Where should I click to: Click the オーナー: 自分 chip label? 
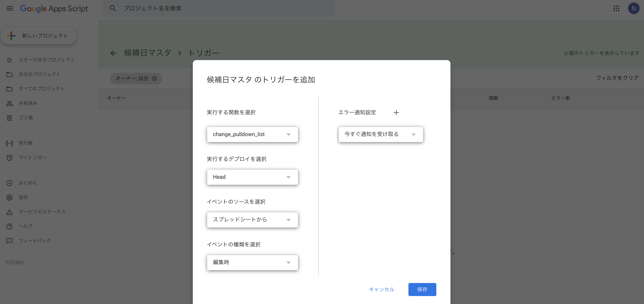point(132,78)
